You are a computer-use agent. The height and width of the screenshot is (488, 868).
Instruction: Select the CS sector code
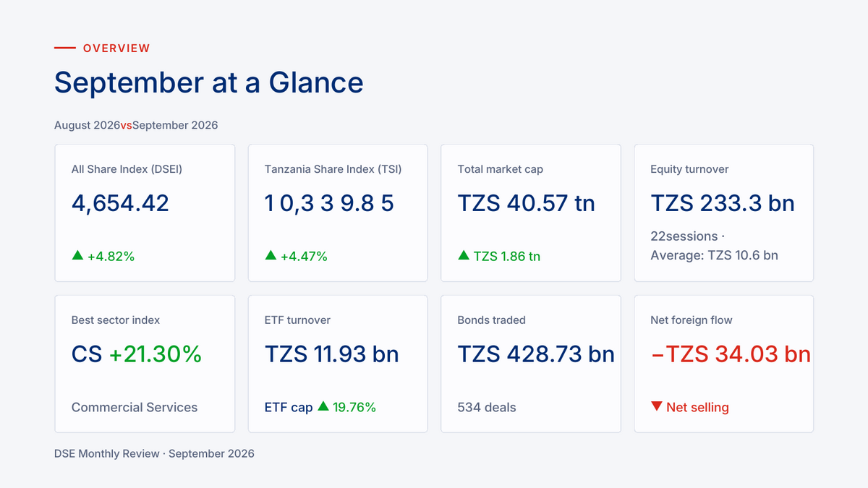click(x=87, y=354)
